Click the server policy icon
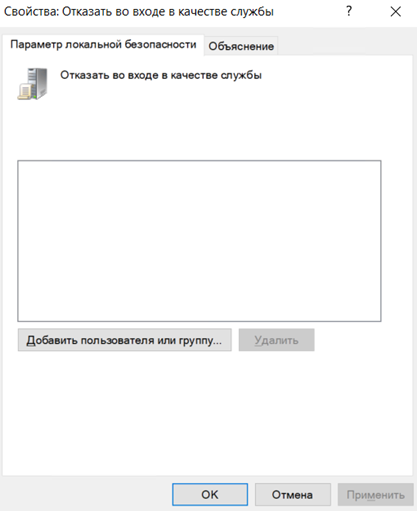Screen dimensions: 417x511 (33, 83)
